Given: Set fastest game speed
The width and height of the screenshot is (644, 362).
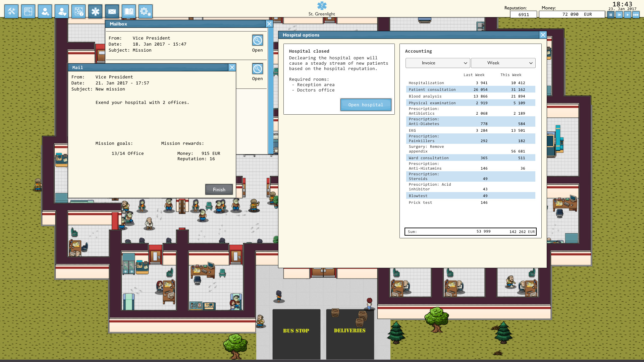Looking at the screenshot, I should (x=636, y=15).
